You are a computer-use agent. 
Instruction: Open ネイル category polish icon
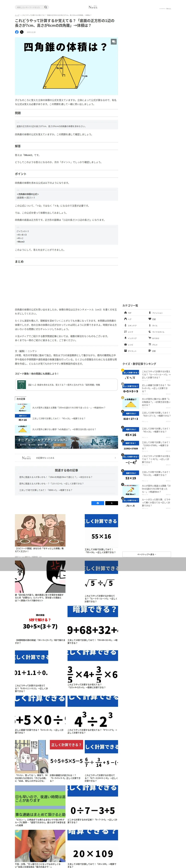[150, 325]
